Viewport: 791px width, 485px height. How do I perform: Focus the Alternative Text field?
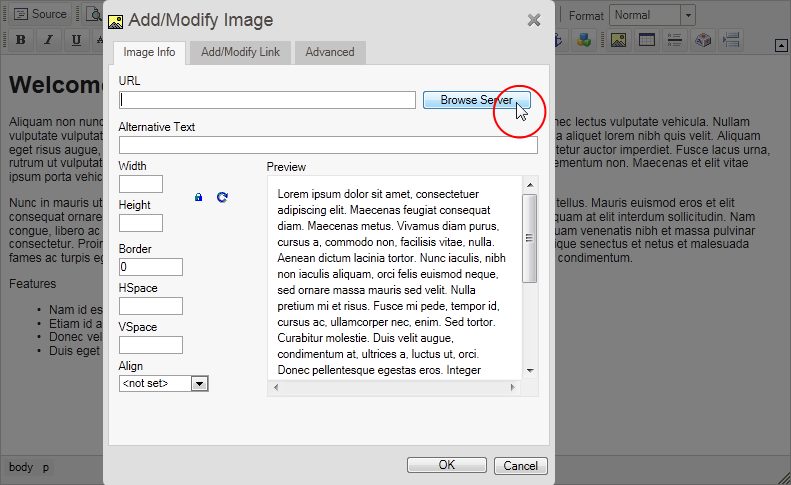[328, 145]
